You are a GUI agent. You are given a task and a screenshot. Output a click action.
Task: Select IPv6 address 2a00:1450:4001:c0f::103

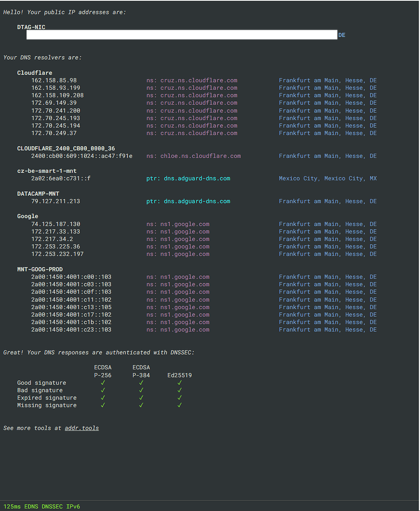click(72, 292)
